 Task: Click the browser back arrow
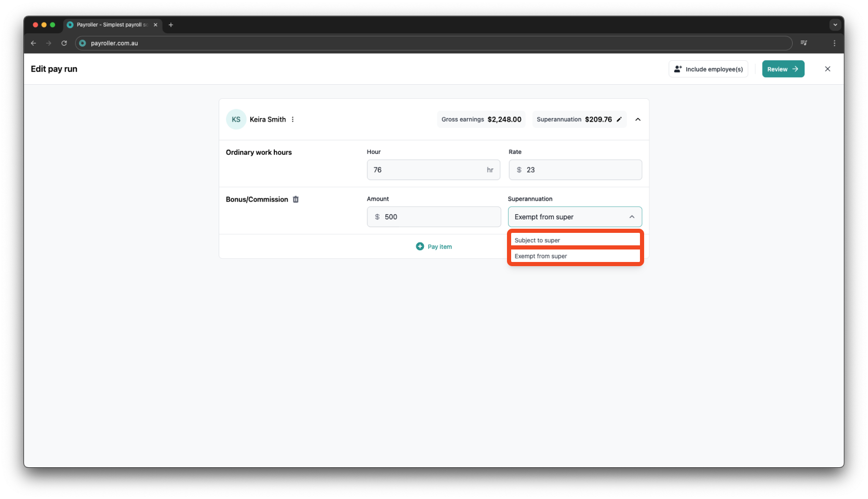click(x=33, y=43)
